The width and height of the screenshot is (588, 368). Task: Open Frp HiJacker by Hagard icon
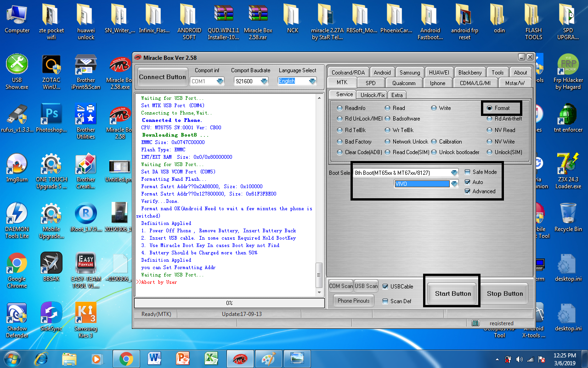pyautogui.click(x=568, y=72)
